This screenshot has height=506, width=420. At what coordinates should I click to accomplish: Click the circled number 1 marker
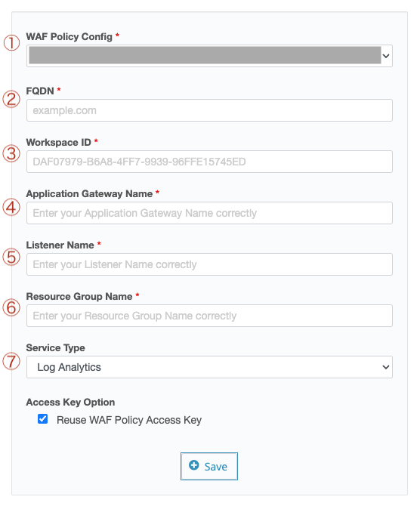pyautogui.click(x=11, y=43)
